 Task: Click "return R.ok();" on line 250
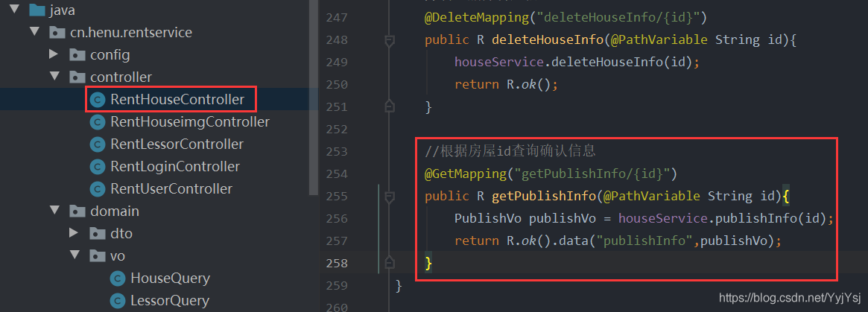pos(506,85)
